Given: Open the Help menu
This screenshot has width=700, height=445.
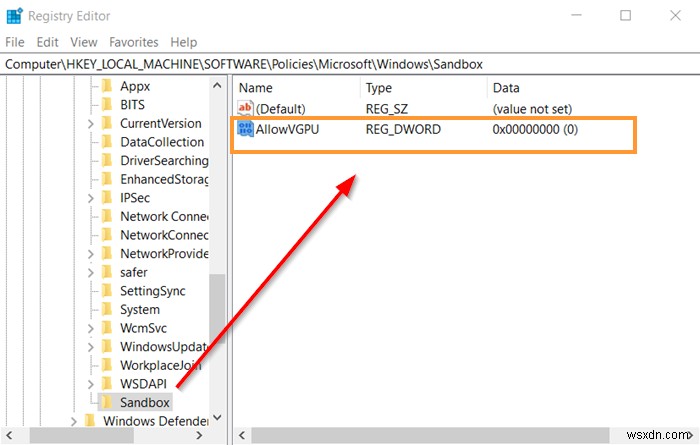Looking at the screenshot, I should pyautogui.click(x=183, y=42).
